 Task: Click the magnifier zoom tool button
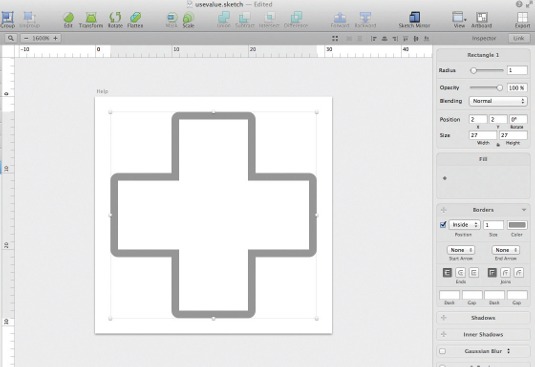11,38
